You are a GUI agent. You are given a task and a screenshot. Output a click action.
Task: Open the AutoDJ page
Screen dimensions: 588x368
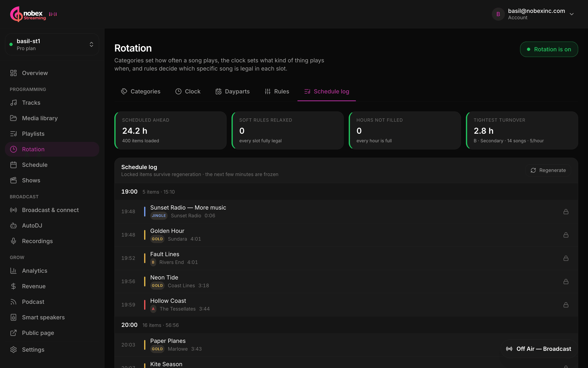52,226
